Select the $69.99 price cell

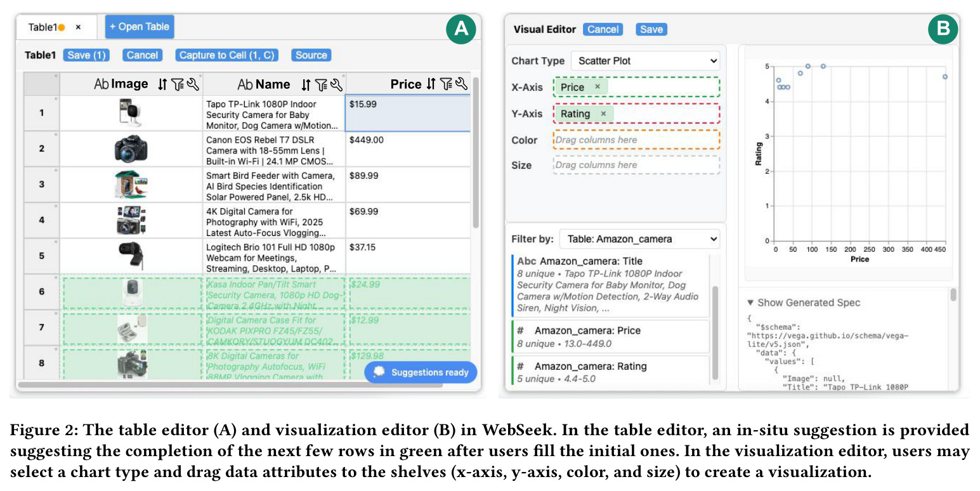pos(408,221)
